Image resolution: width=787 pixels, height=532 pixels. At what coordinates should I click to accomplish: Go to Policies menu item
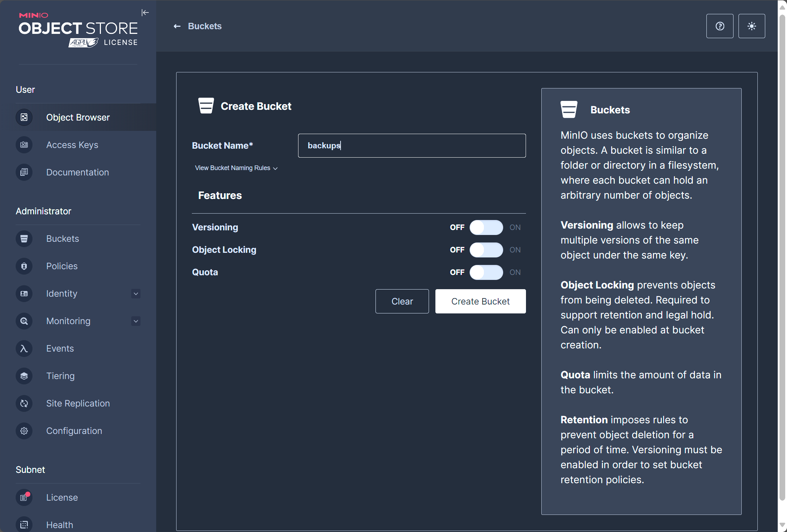pos(62,266)
